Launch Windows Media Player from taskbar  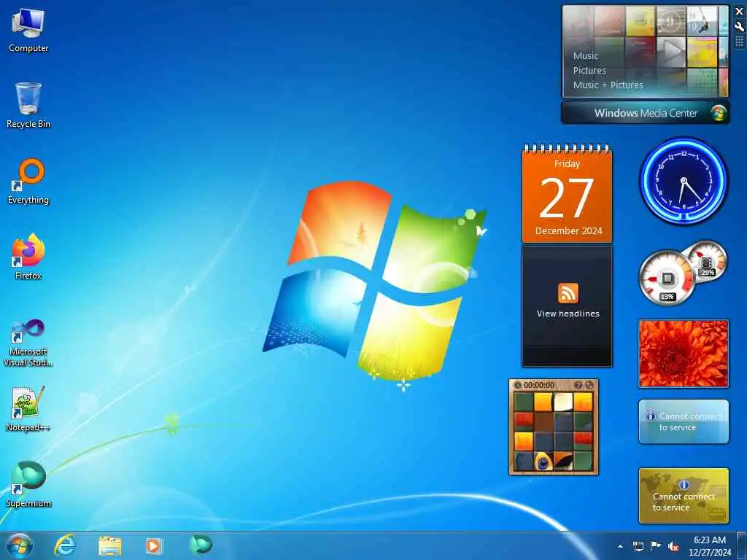(153, 545)
